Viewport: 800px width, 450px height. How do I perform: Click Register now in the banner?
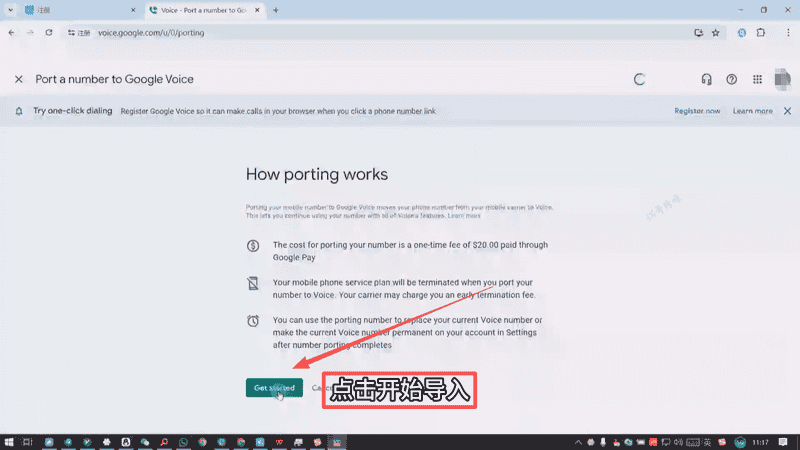coord(697,111)
